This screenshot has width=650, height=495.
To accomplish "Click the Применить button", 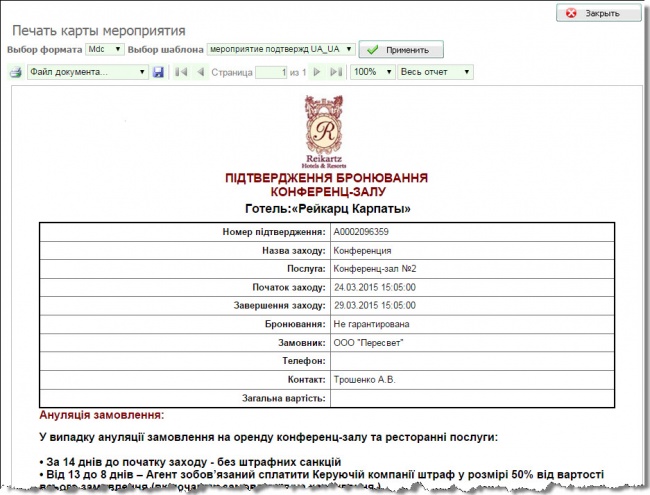I will [x=400, y=50].
